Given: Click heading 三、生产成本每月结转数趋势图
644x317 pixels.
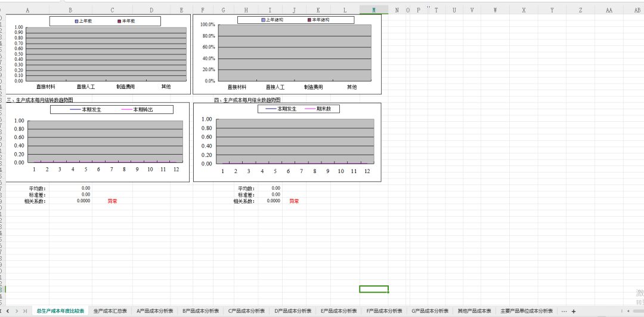Looking at the screenshot, I should coord(40,100).
